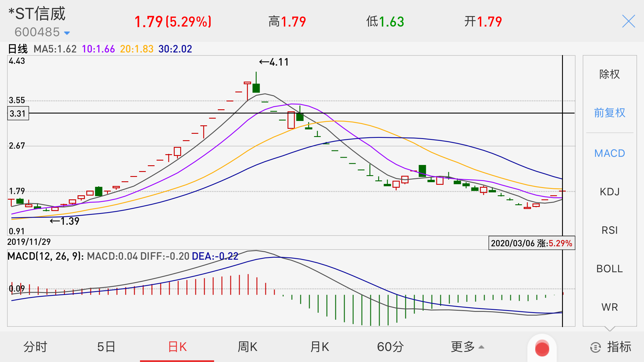Select the 日K tab

[x=177, y=347]
